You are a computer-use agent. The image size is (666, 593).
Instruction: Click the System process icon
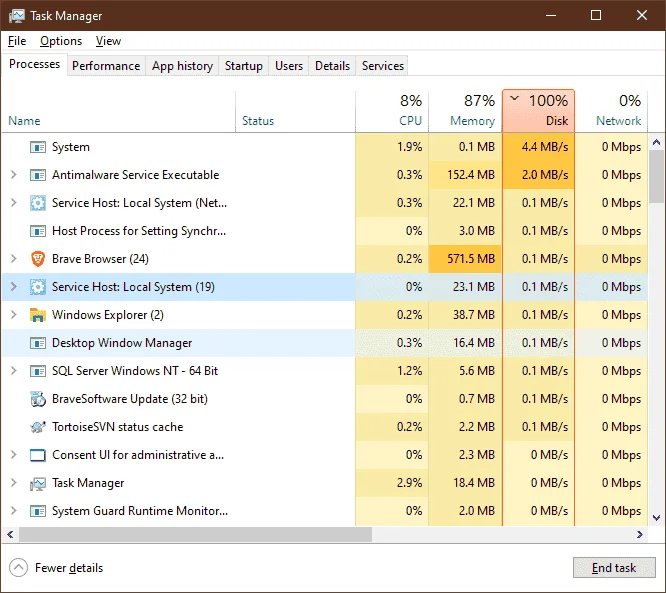click(38, 147)
